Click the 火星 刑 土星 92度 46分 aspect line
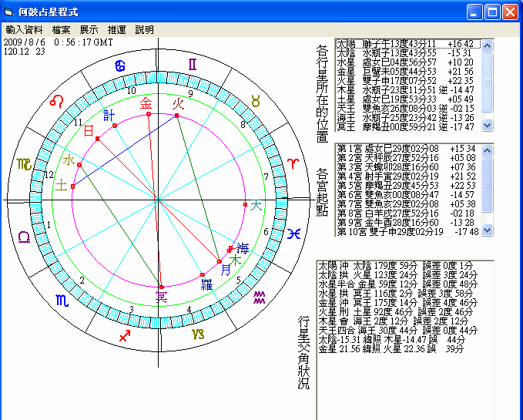The height and width of the screenshot is (420, 523). [396, 312]
